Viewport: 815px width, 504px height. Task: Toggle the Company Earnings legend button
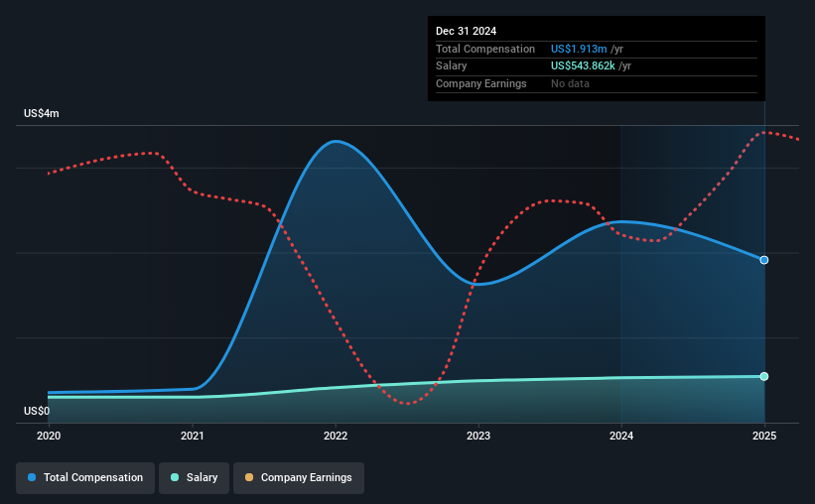(299, 477)
